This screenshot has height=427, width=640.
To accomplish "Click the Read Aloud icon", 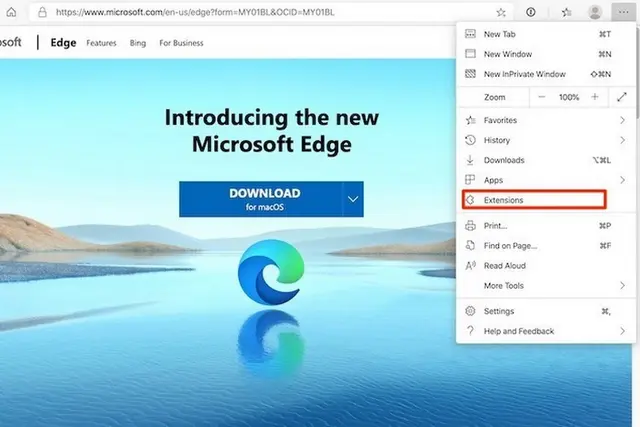I will click(471, 265).
